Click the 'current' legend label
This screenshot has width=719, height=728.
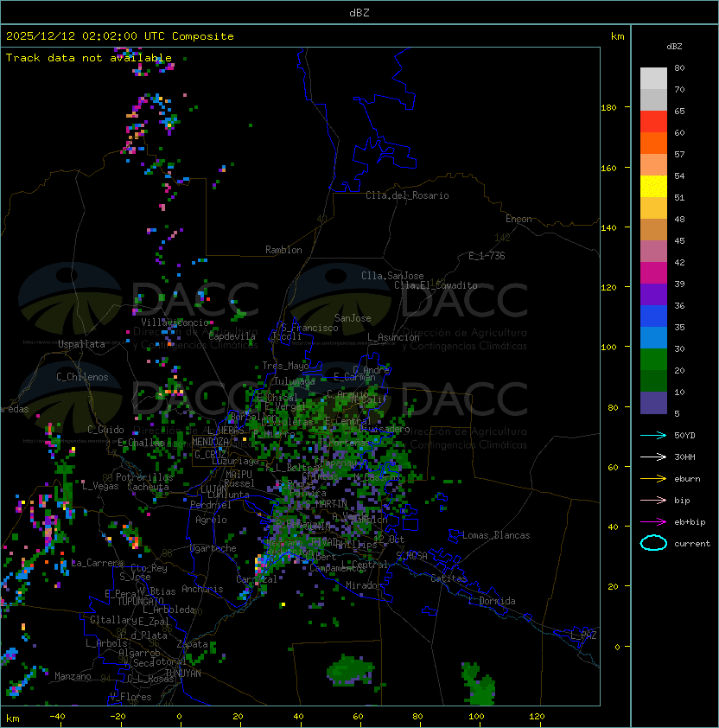point(692,544)
